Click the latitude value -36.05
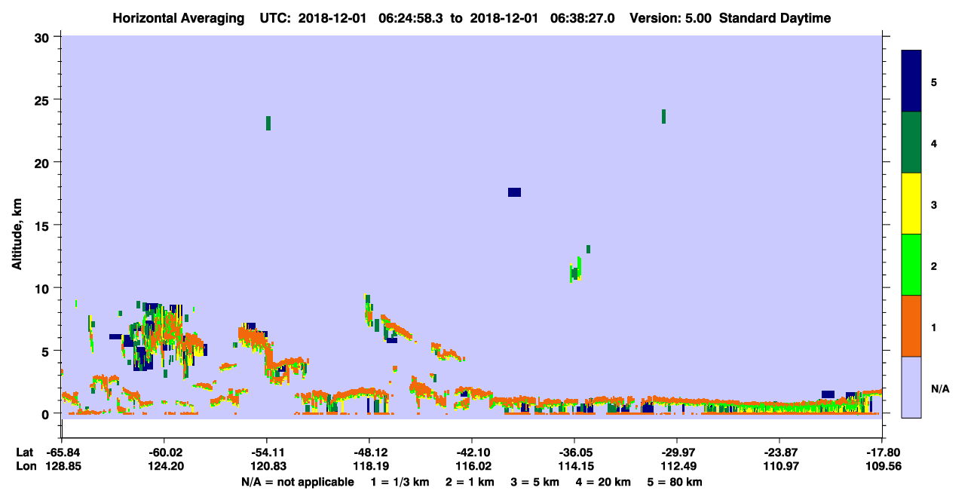Image resolution: width=980 pixels, height=503 pixels. [x=574, y=452]
